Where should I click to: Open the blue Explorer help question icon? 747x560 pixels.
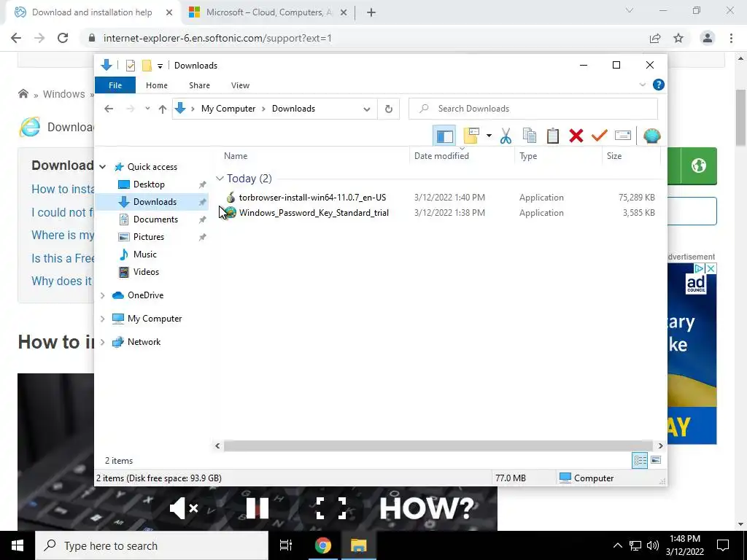[x=659, y=85]
